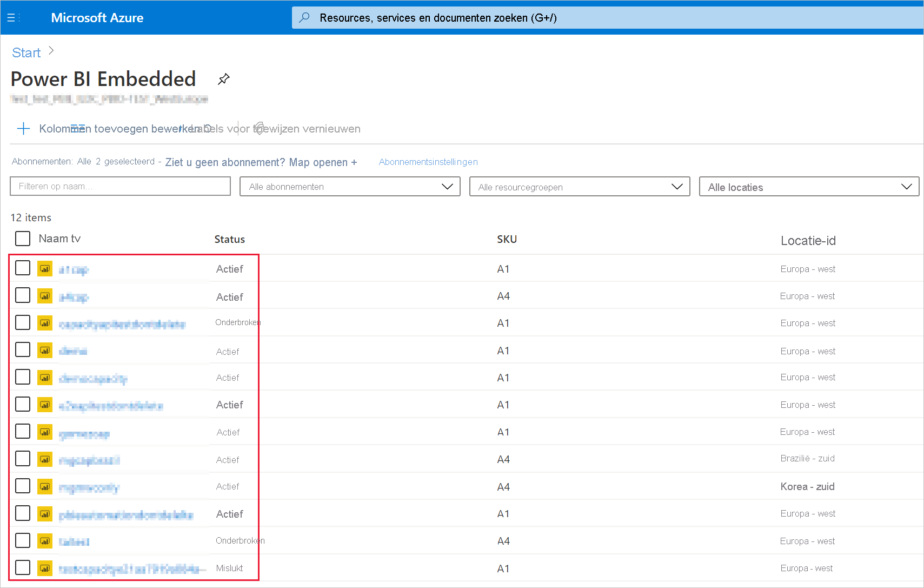This screenshot has height=588, width=924.
Task: Focus the resources, services en documenten search box
Action: [607, 18]
